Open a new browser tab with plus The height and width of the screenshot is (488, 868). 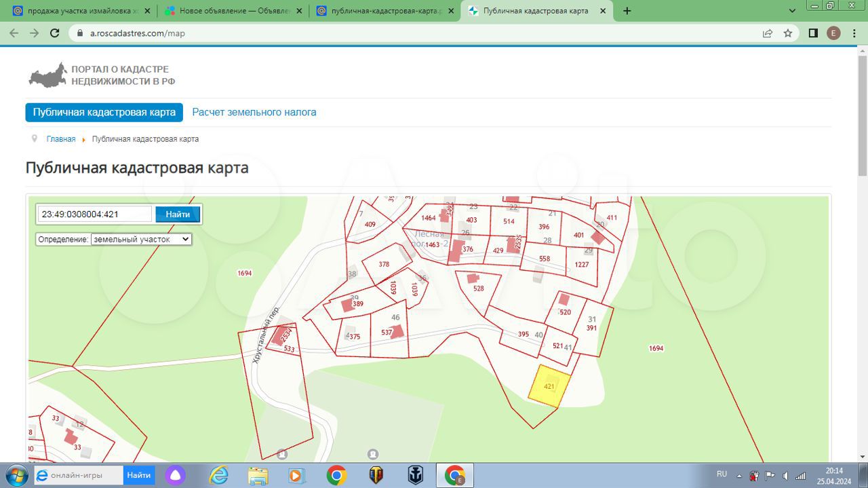pyautogui.click(x=627, y=11)
